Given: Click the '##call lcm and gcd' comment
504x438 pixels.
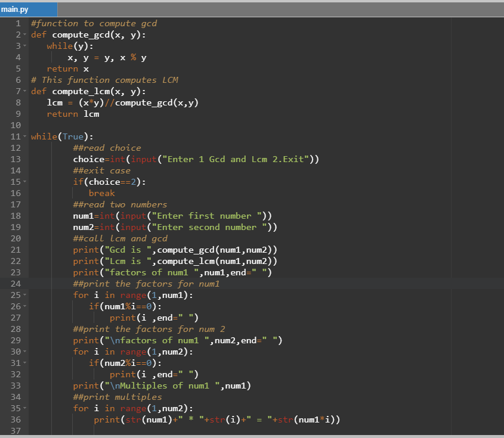Looking at the screenshot, I should (x=120, y=238).
